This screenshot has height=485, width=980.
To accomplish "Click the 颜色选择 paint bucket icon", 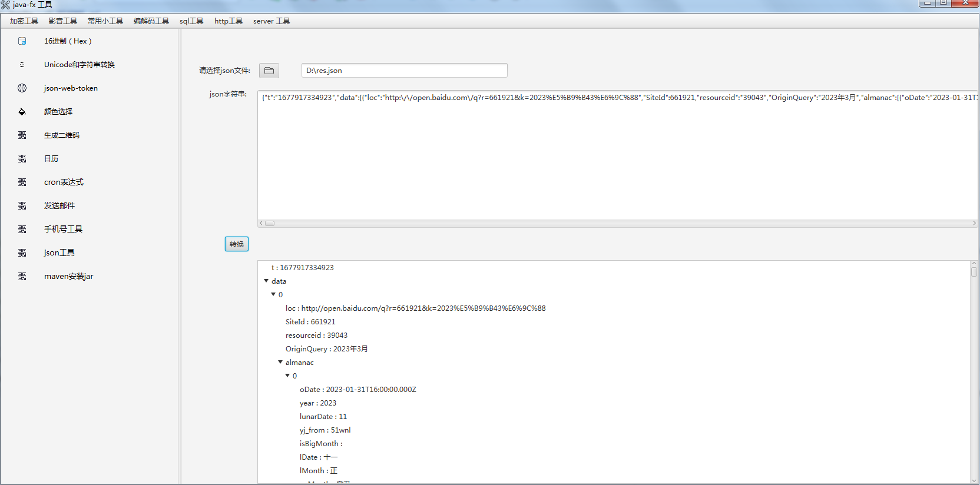I will click(x=22, y=112).
